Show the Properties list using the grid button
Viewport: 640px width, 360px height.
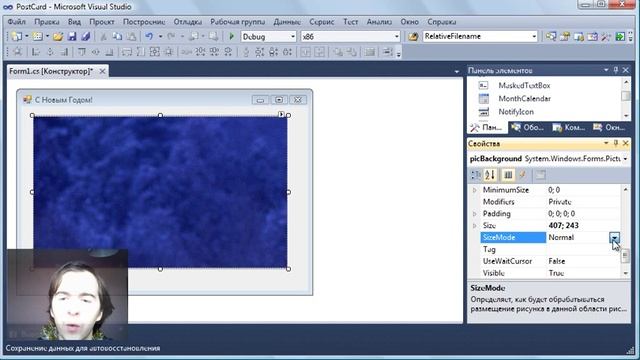(508, 175)
